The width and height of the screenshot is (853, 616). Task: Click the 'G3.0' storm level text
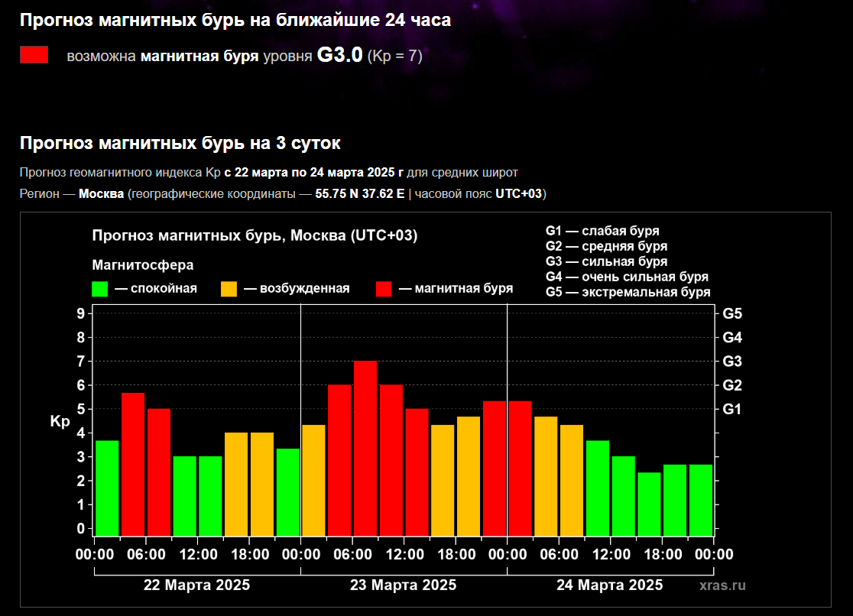(x=339, y=55)
